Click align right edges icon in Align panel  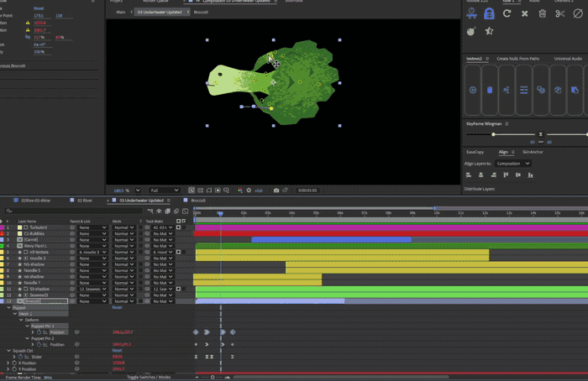[x=494, y=175]
